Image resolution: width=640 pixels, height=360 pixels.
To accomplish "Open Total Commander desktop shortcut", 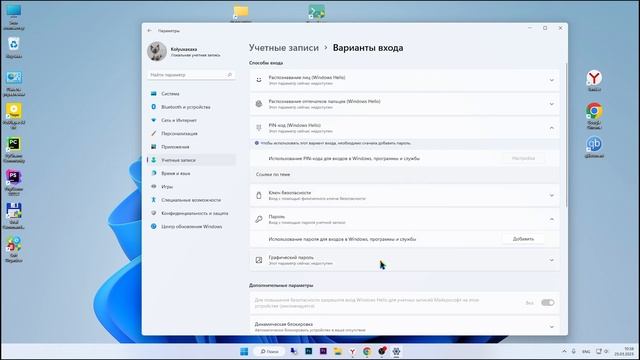I will coord(13,216).
